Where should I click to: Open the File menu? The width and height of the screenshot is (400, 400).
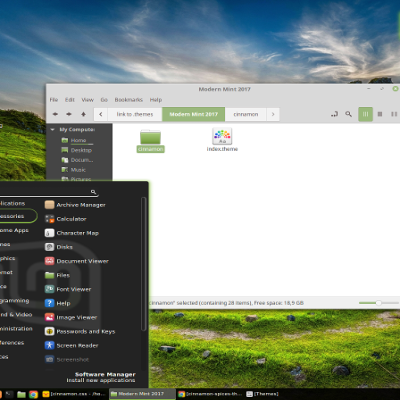pyautogui.click(x=54, y=100)
